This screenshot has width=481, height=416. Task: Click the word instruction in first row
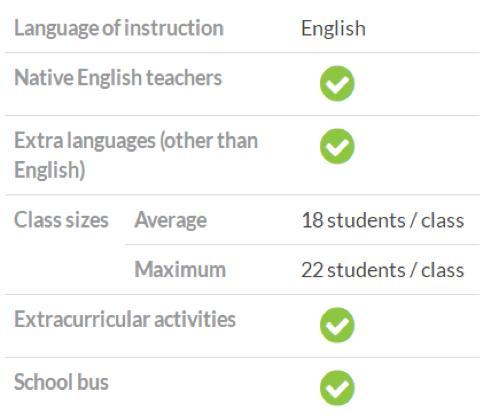click(x=174, y=28)
